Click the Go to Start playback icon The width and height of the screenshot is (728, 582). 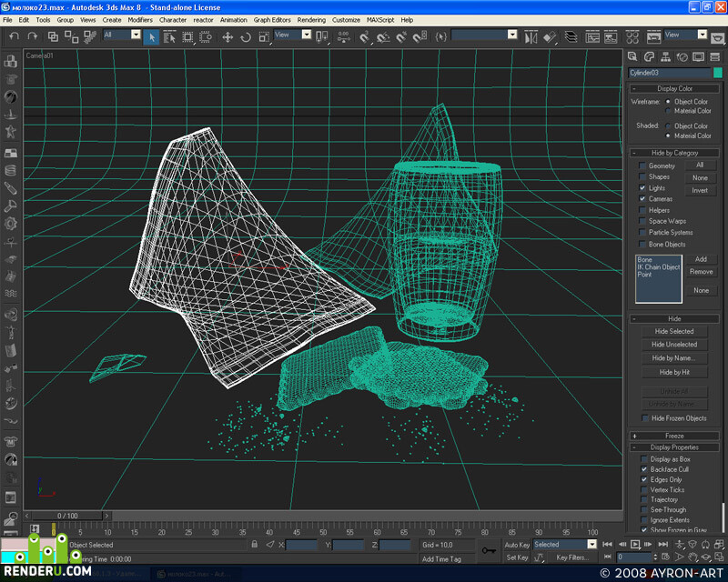[607, 545]
